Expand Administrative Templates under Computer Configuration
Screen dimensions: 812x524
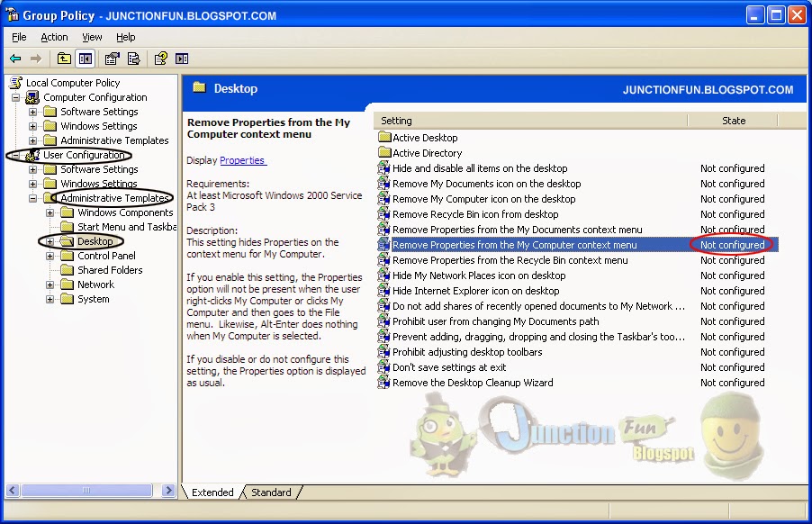33,140
